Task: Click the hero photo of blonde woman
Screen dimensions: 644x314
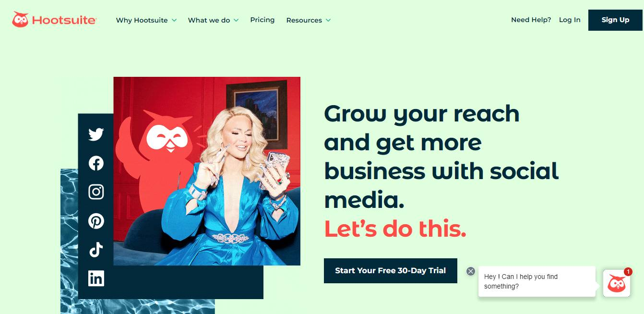Action: (207, 171)
